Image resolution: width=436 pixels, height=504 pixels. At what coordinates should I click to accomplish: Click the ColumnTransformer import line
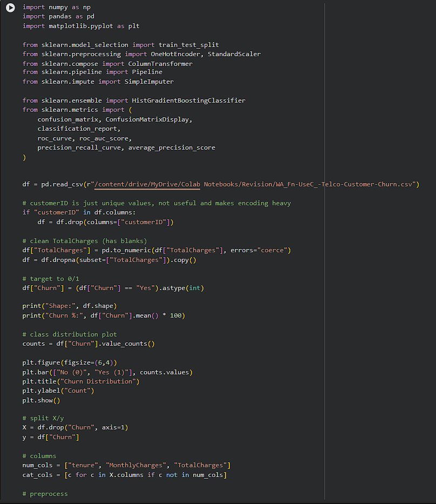(x=107, y=64)
